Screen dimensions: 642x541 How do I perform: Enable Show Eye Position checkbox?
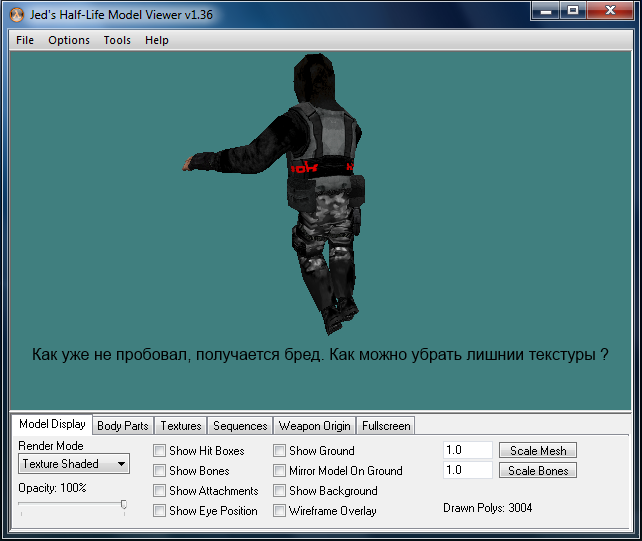click(x=159, y=511)
